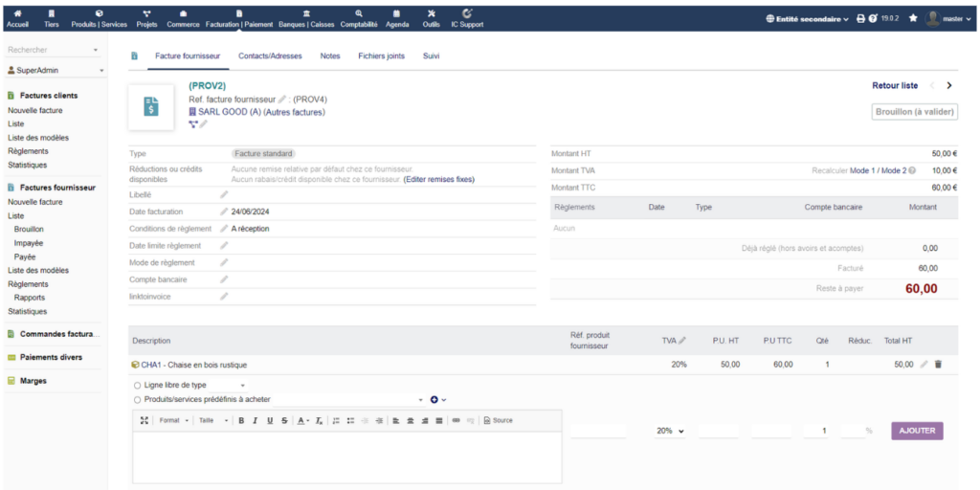Select the "Ligne libre de type" radio button
980x490 pixels.
(138, 385)
